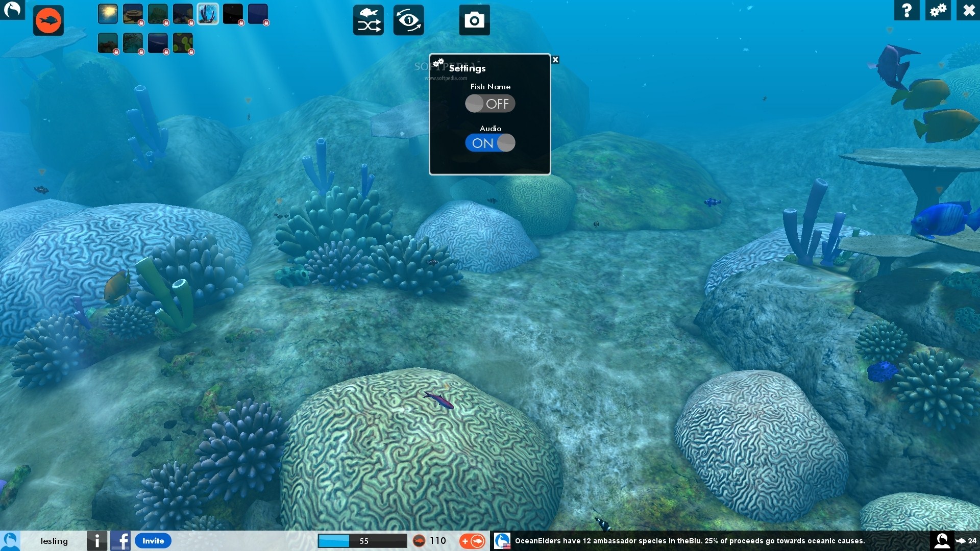The width and height of the screenshot is (980, 551).
Task: Select the locked dark blue reef habitat thumbnail
Action: (183, 14)
